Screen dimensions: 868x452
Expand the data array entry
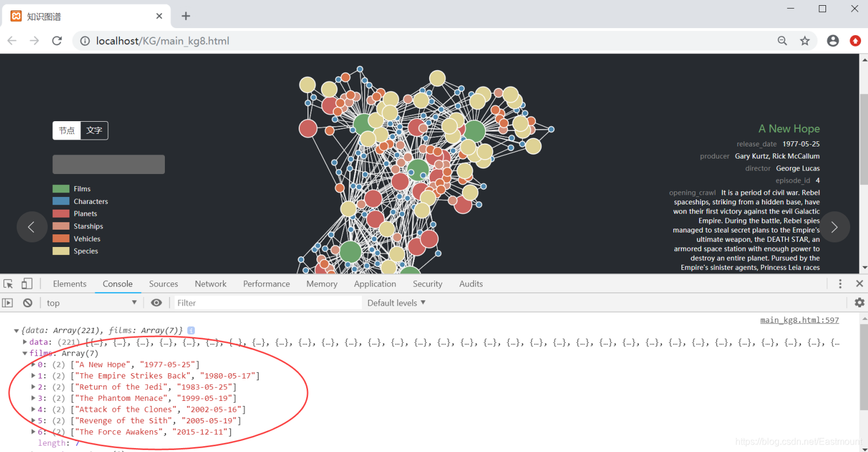pyautogui.click(x=25, y=342)
